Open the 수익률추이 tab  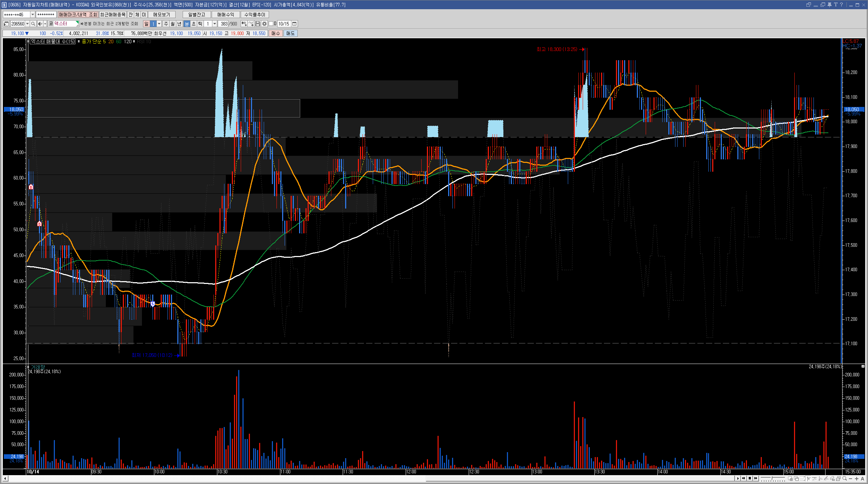tap(255, 15)
